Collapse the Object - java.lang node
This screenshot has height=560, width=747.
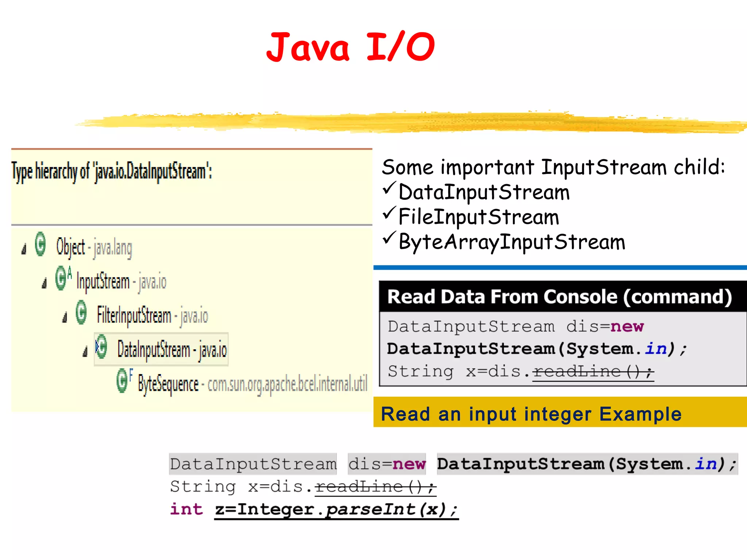(x=24, y=249)
